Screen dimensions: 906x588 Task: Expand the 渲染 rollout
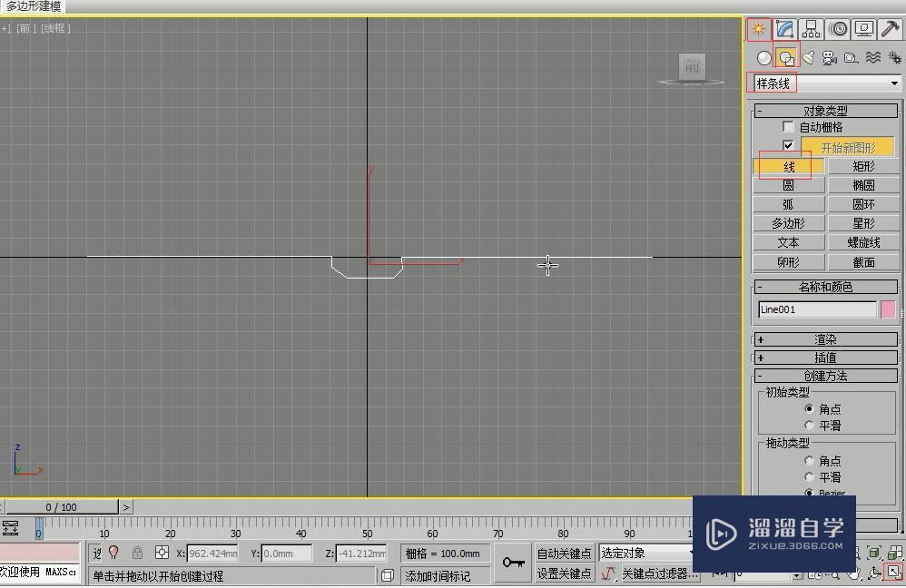826,339
